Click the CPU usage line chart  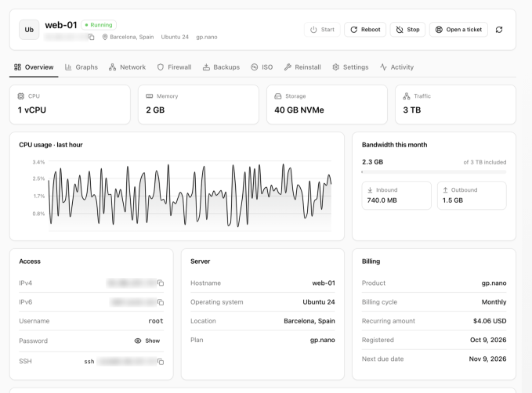190,196
